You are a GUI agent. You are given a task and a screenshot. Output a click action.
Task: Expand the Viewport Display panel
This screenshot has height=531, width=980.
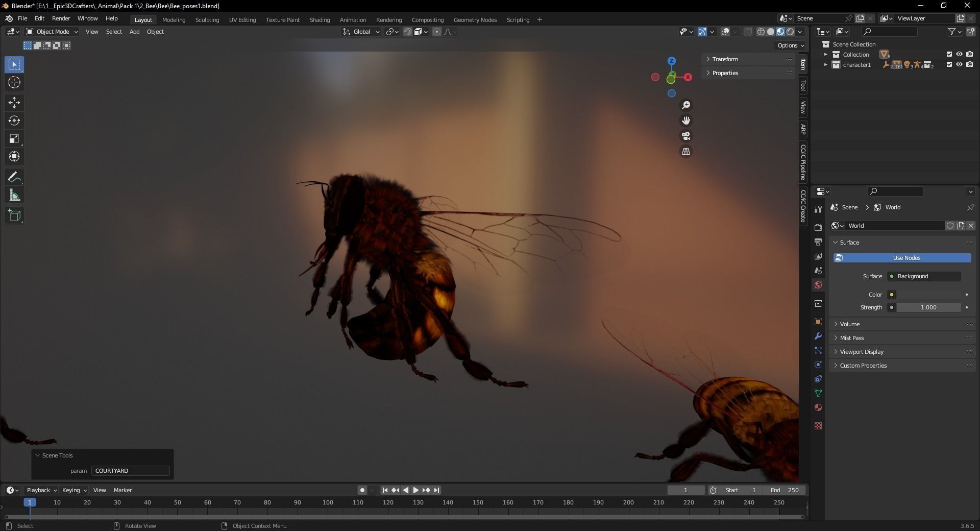[902, 352]
